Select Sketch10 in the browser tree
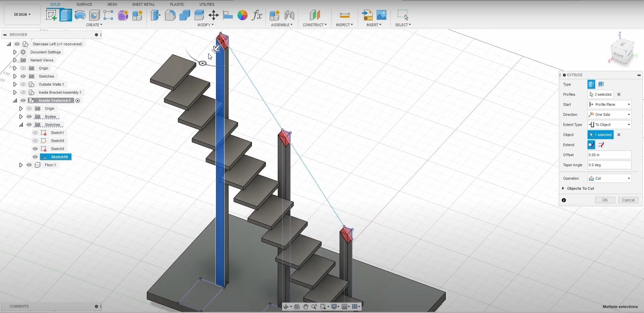The width and height of the screenshot is (644, 313). (59, 157)
